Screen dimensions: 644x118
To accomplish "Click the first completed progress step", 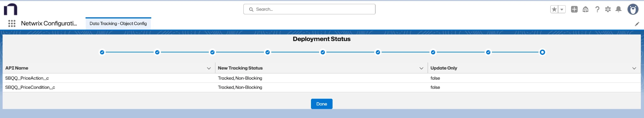I will [102, 52].
